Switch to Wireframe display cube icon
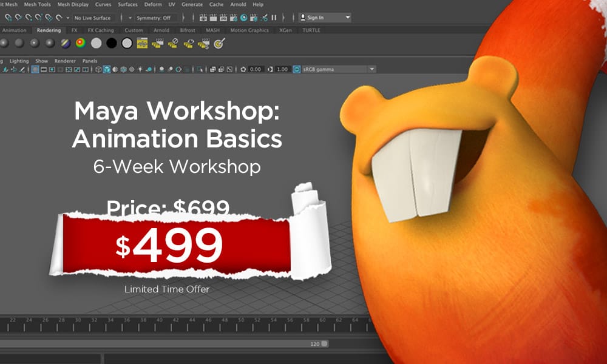The width and height of the screenshot is (607, 364). pyautogui.click(x=98, y=69)
